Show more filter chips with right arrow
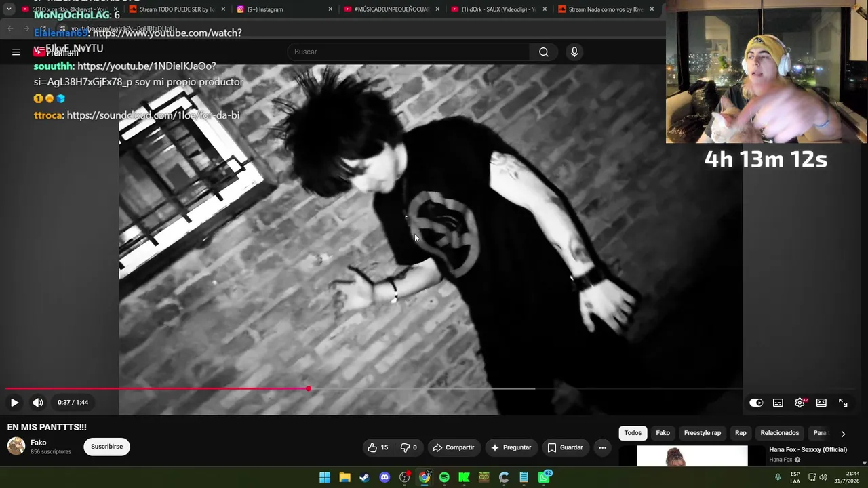 pos(843,434)
